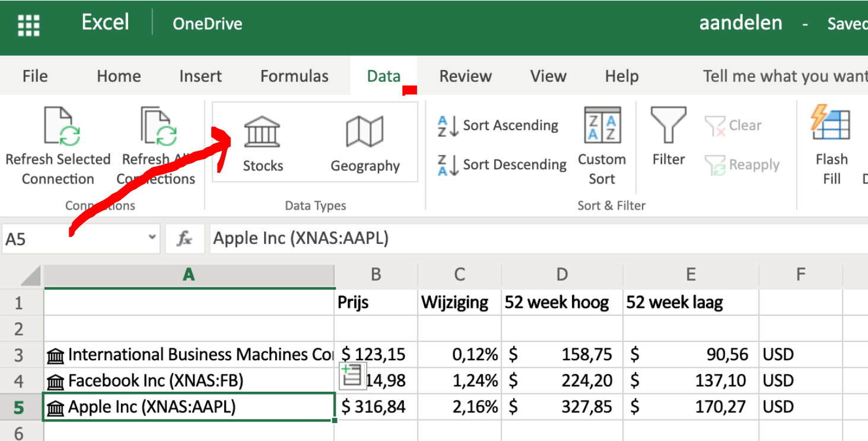Convert selection to Geography data type
The width and height of the screenshot is (868, 441).
point(365,143)
